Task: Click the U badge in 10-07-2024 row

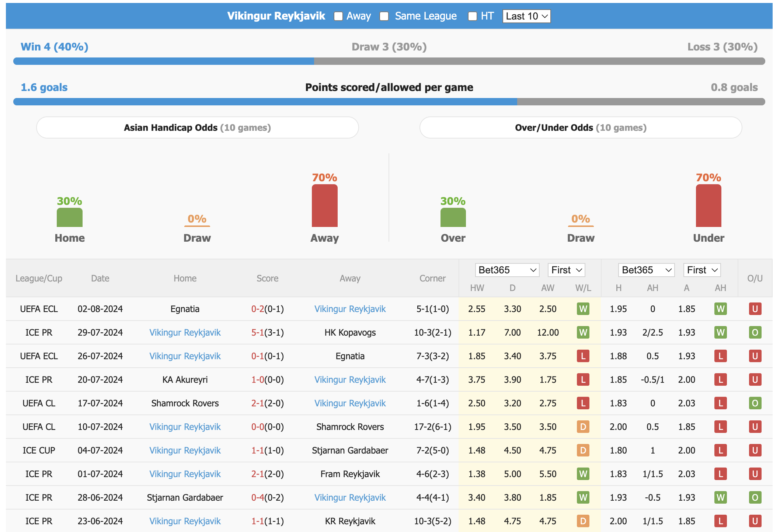Action: coord(755,427)
